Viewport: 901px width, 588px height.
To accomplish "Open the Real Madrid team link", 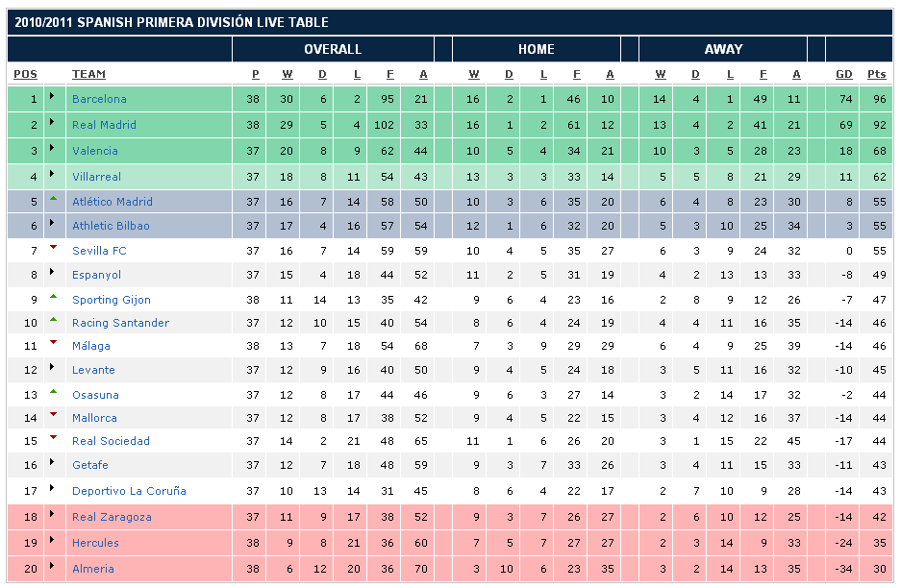I will pos(104,125).
